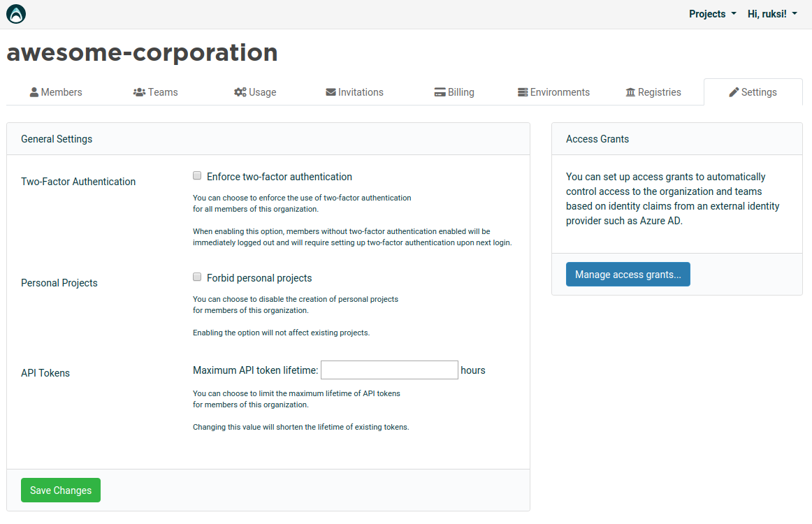Click the General Settings panel header
812x524 pixels.
268,139
